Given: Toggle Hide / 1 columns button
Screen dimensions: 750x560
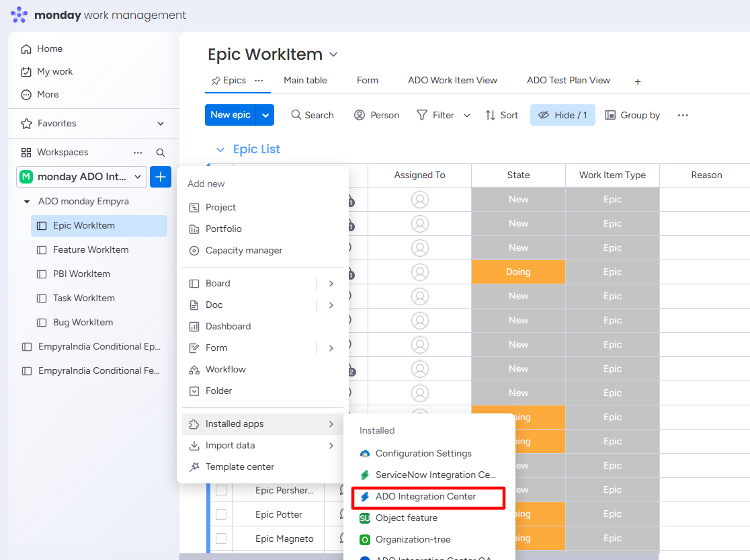Looking at the screenshot, I should pos(562,116).
